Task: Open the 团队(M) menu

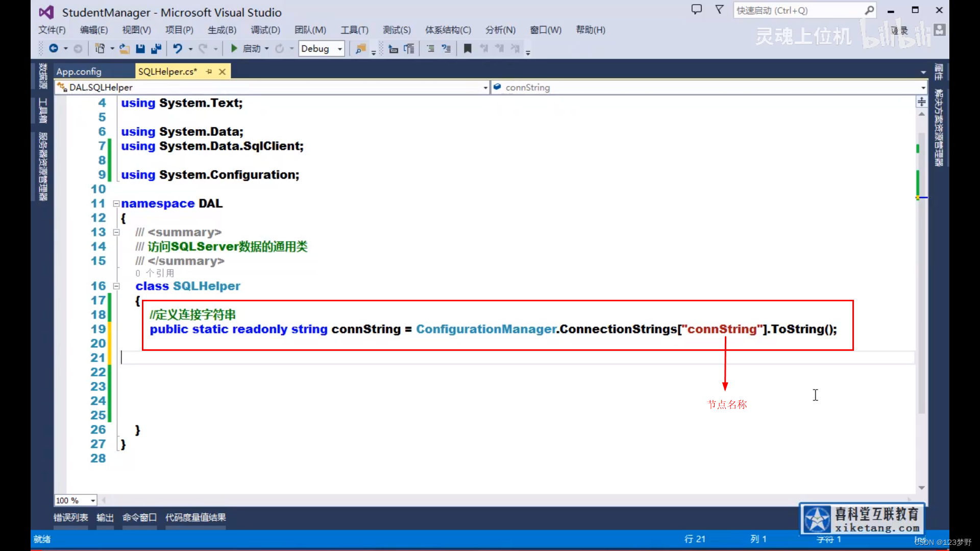Action: [310, 30]
